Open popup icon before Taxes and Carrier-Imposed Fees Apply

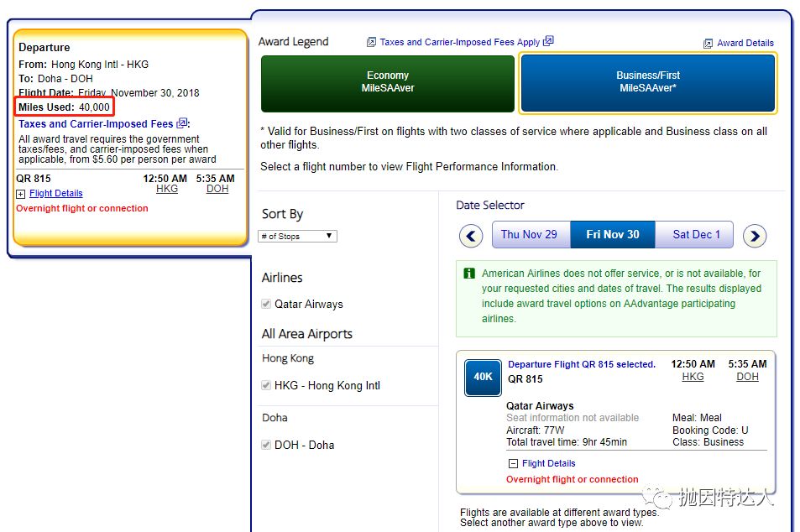371,42
